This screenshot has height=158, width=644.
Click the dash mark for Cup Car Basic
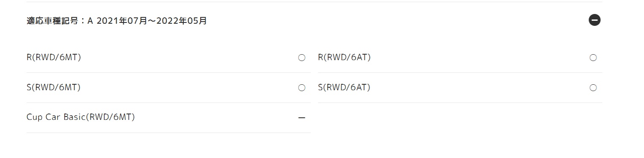pos(302,118)
